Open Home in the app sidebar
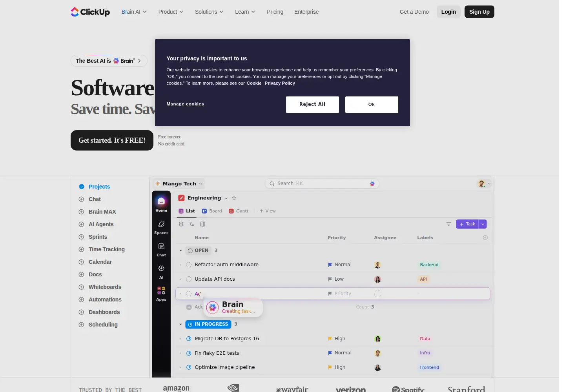Viewport: 565px width, 392px height. click(161, 204)
